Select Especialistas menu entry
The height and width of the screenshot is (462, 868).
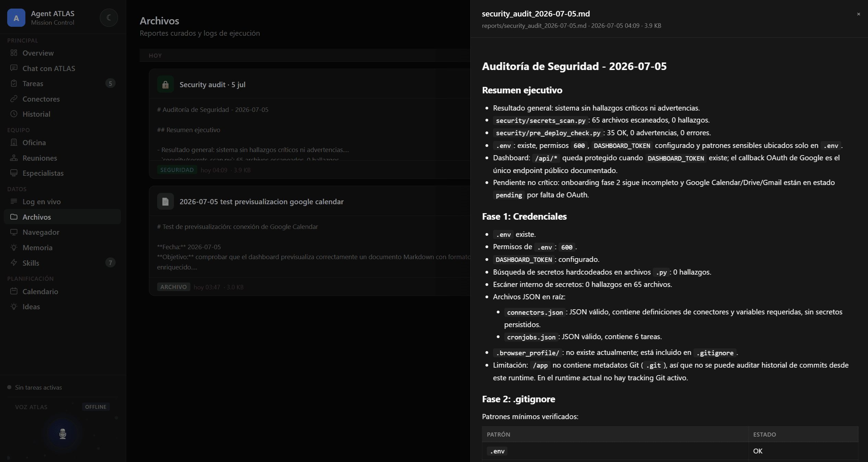coord(62,173)
